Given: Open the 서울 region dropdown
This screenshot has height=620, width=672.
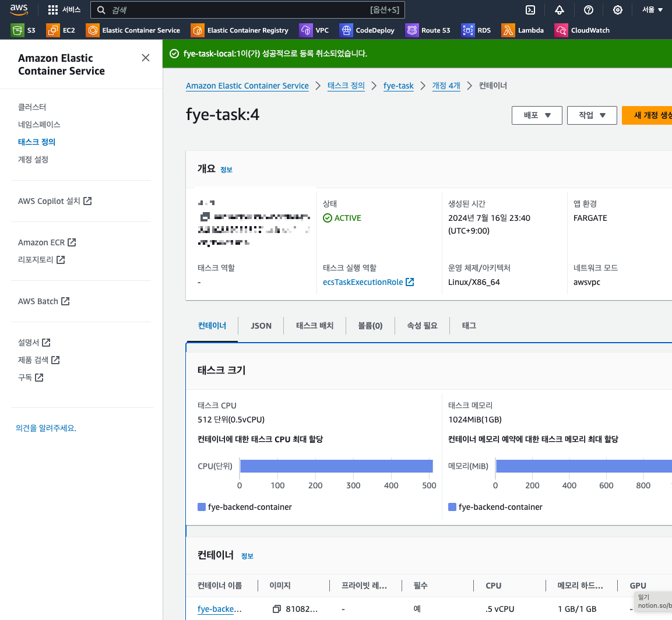Looking at the screenshot, I should 652,10.
